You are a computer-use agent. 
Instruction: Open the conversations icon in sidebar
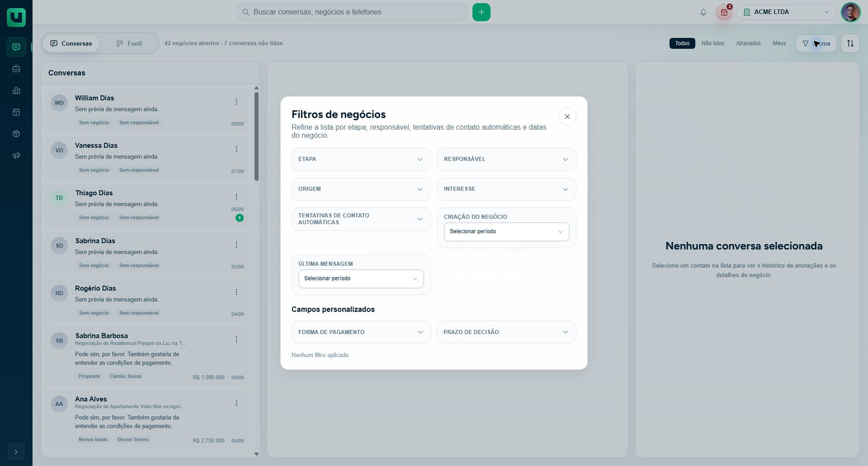coord(16,47)
